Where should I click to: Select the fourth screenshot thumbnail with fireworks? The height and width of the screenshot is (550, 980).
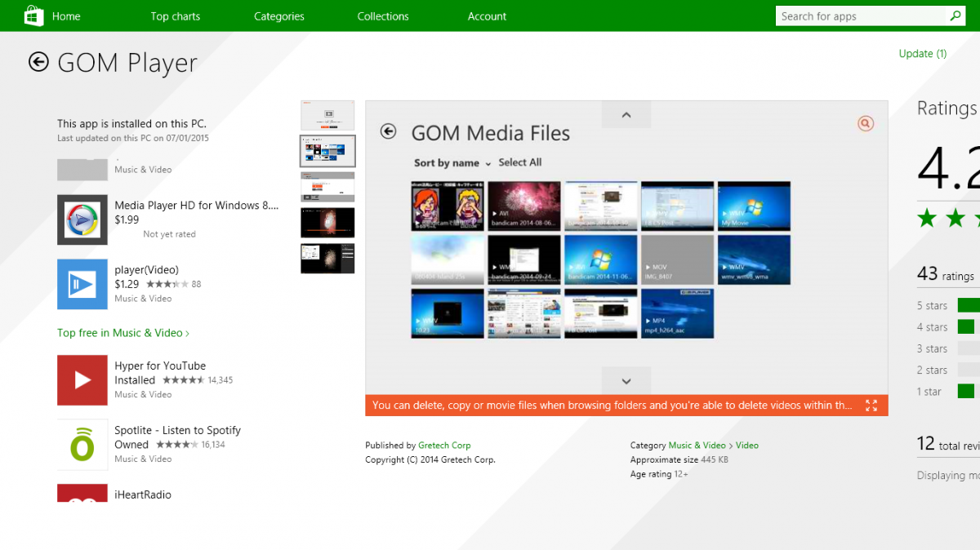click(327, 223)
